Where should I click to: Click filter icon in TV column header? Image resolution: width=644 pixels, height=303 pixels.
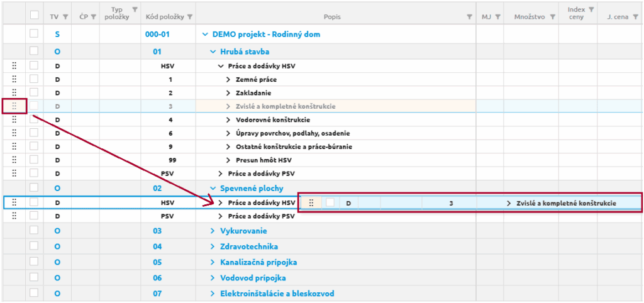point(62,17)
